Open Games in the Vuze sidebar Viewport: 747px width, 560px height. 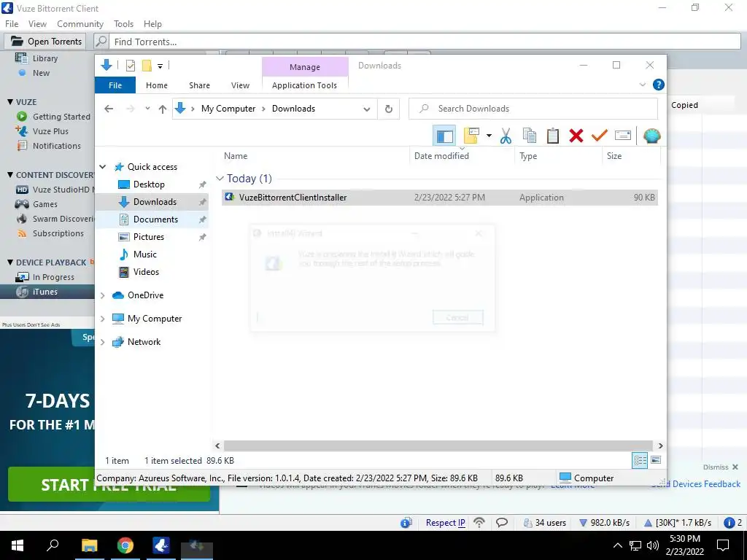coord(44,204)
